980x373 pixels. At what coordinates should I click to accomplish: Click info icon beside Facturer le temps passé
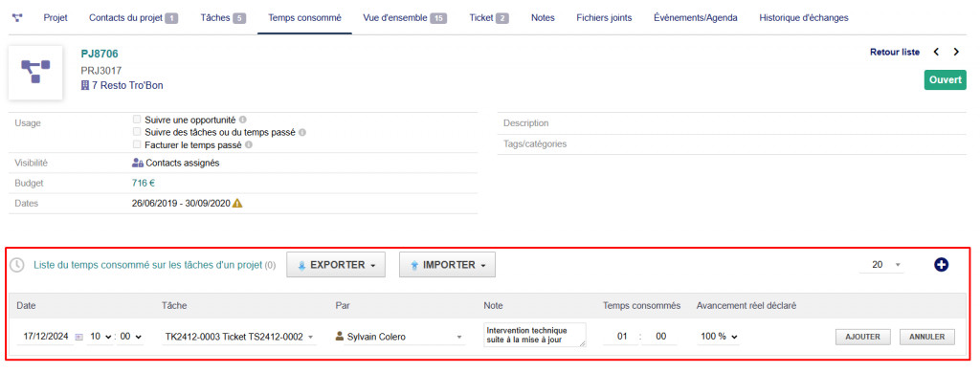249,145
